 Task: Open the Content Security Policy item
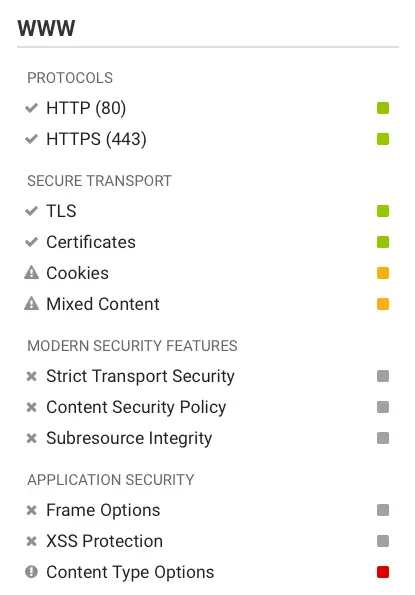click(x=207, y=407)
